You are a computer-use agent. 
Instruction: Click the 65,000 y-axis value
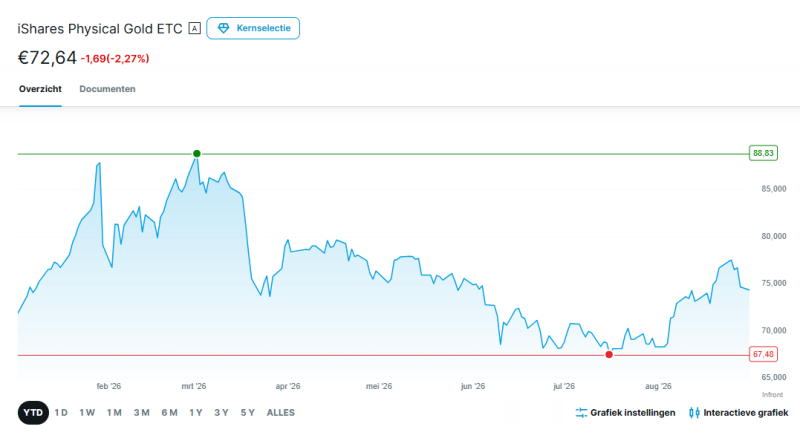point(774,377)
